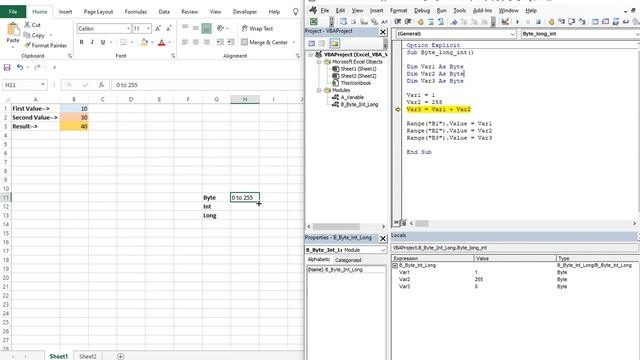Screen dimensions: 640x360
Task: Click the View Code icon in Project pane
Action: [311, 43]
